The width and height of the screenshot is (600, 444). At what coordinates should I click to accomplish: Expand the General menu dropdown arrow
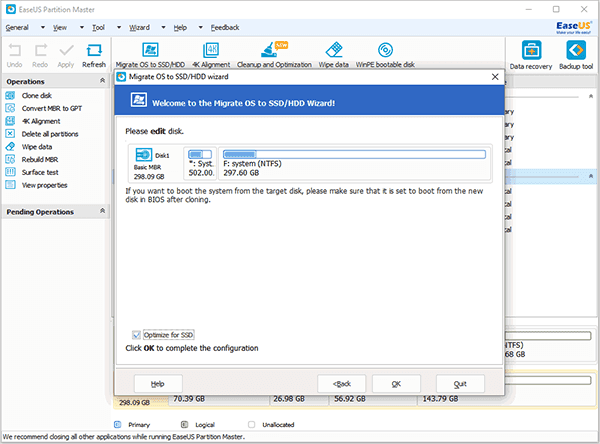click(43, 28)
